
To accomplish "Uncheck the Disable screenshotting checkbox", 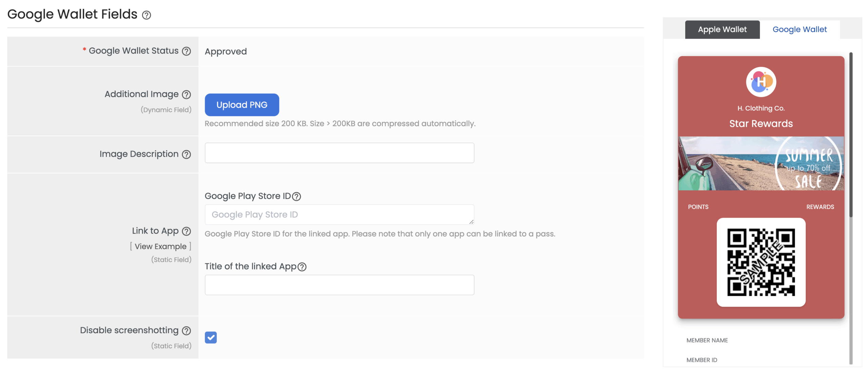I will [211, 337].
